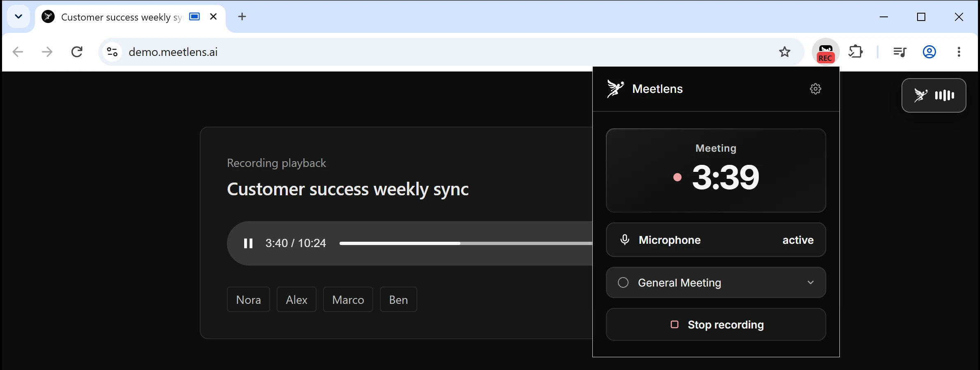The width and height of the screenshot is (980, 370).
Task: Open Chrome three-dot menu
Action: (x=959, y=52)
